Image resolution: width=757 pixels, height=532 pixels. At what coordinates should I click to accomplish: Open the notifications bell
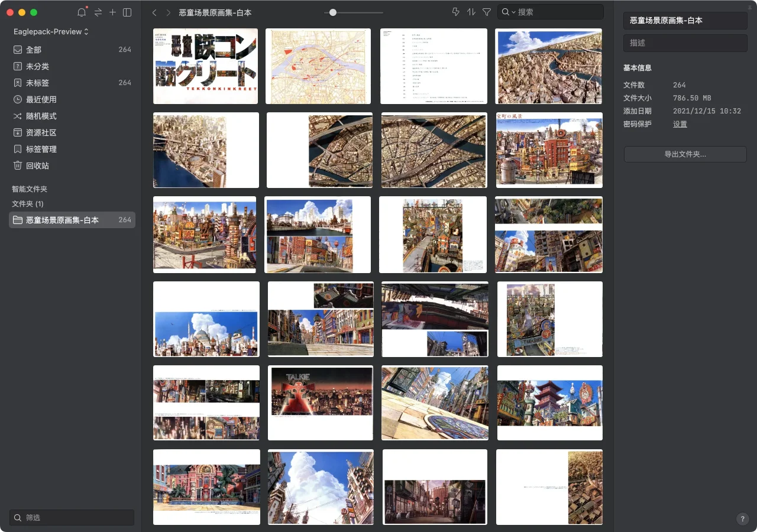tap(82, 12)
